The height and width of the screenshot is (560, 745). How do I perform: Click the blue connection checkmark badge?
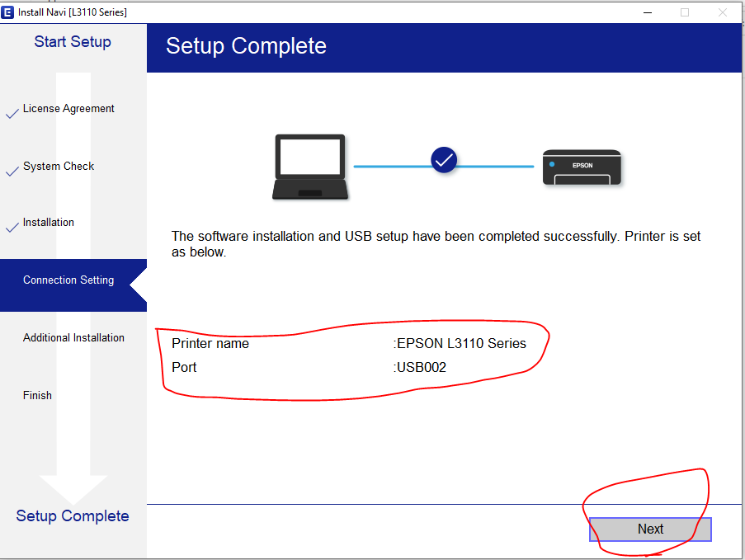(x=444, y=160)
